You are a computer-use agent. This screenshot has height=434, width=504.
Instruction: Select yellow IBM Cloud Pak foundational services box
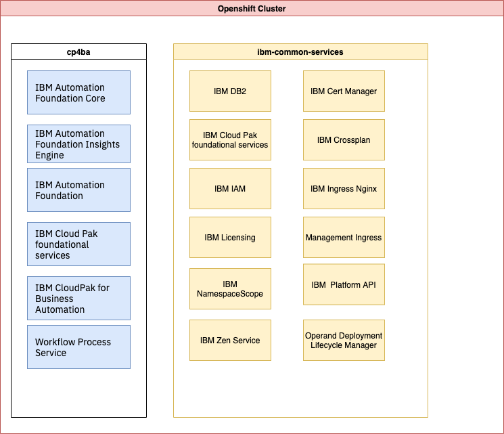click(x=230, y=140)
